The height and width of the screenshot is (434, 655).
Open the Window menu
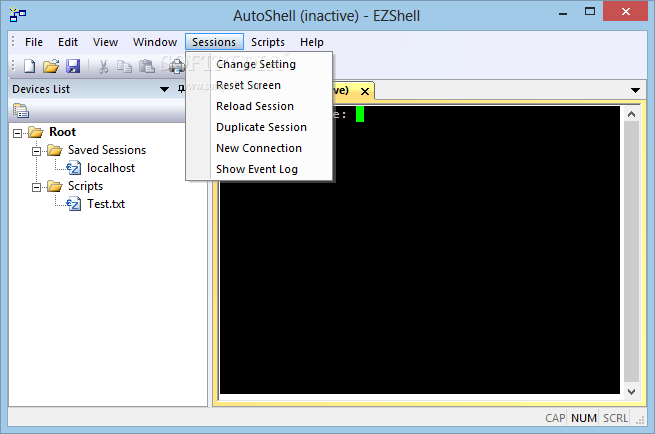pyautogui.click(x=155, y=42)
